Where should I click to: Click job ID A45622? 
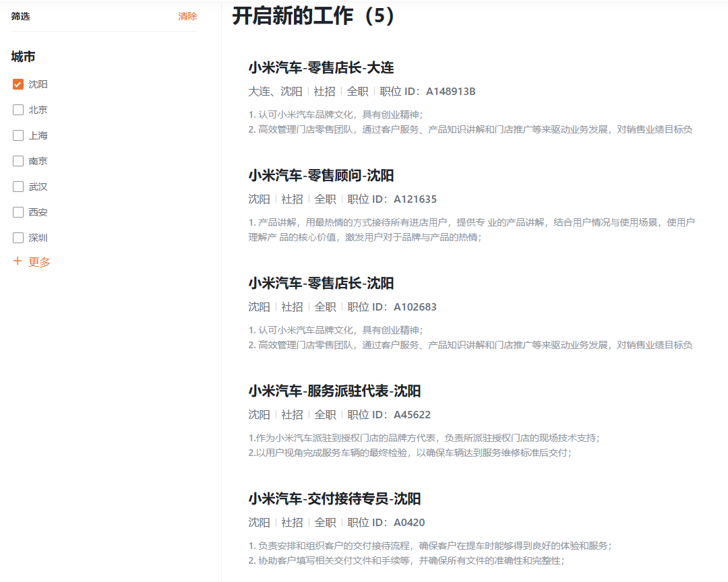[413, 414]
